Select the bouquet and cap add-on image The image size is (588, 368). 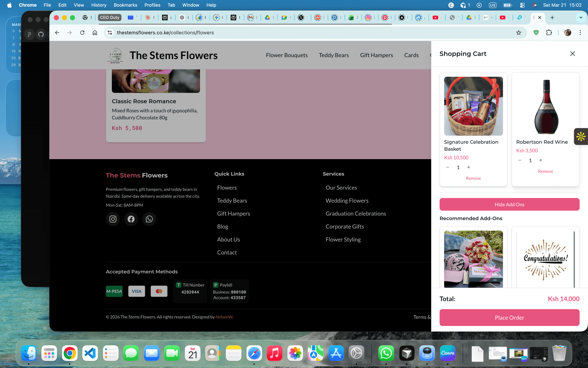473,259
